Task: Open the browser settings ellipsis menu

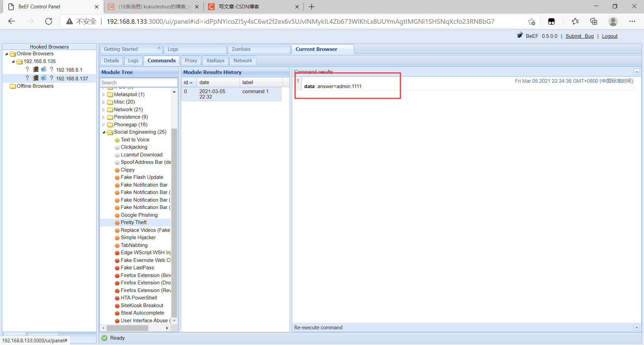Action: click(632, 21)
